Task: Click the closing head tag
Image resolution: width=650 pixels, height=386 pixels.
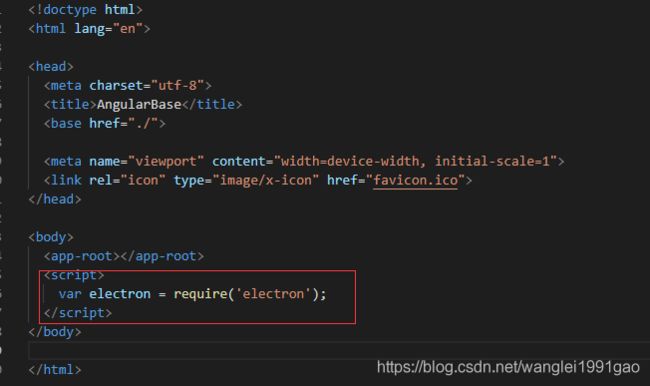Action: click(55, 199)
